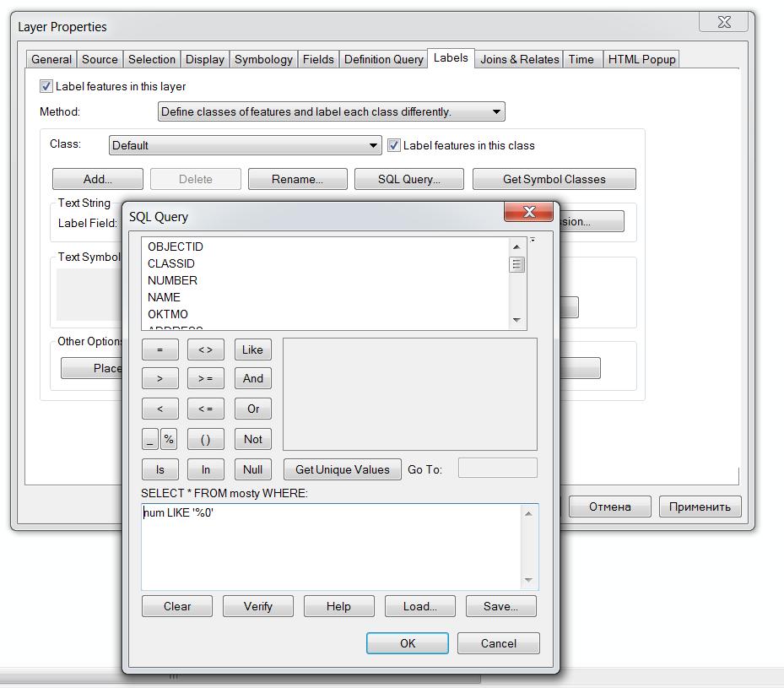
Task: Open the Method dropdown
Action: pos(332,111)
